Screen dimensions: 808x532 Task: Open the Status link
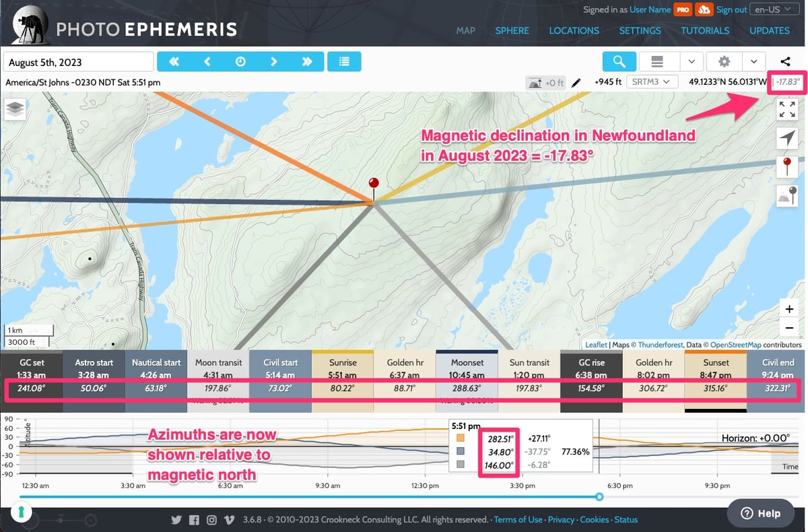click(626, 520)
